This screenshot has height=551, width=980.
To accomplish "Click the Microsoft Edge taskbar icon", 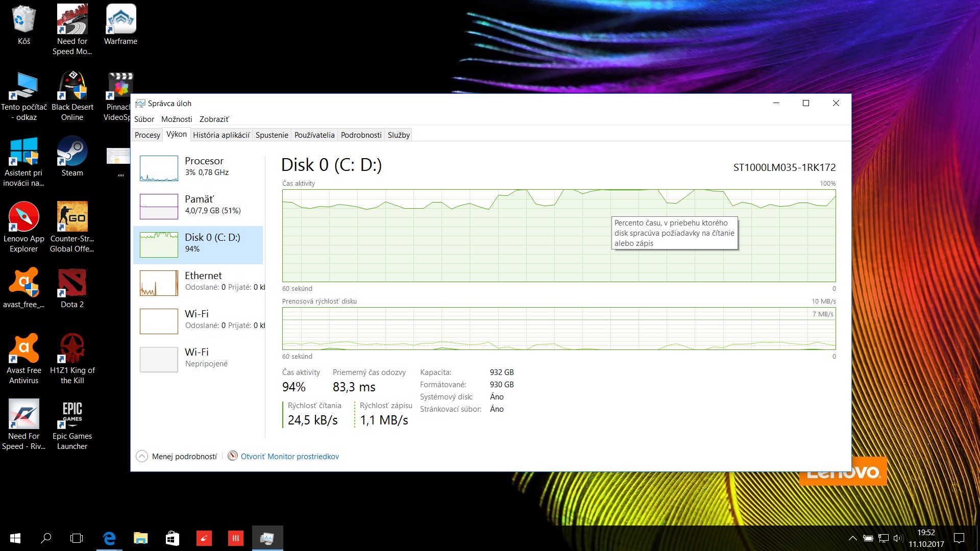I will (x=109, y=538).
